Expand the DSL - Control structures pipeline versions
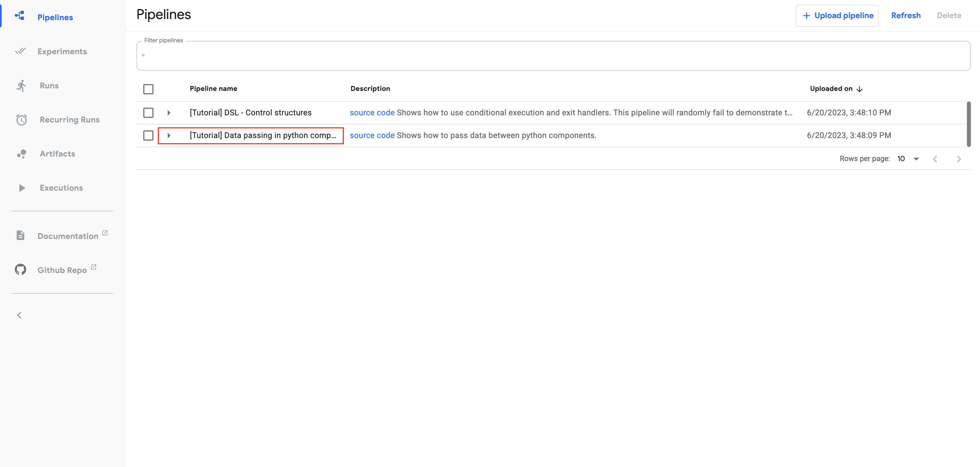 coord(169,112)
